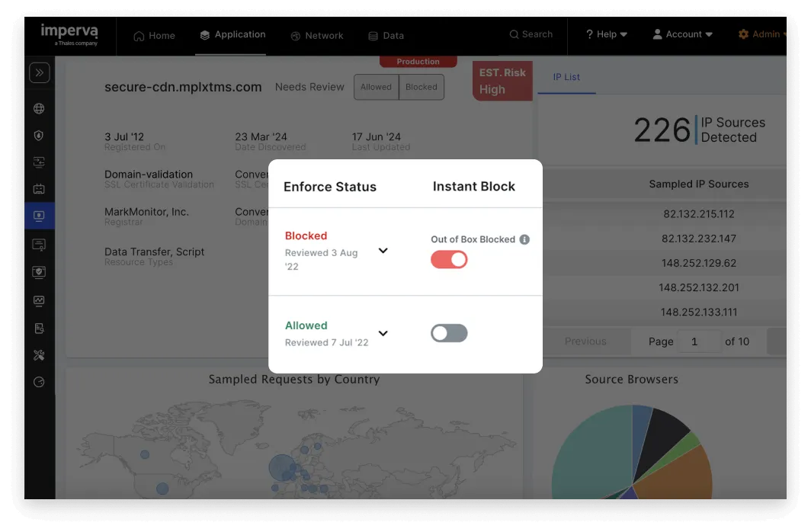This screenshot has width=811, height=532.
Task: Expand the Allowed enforce status chevron
Action: pos(383,334)
